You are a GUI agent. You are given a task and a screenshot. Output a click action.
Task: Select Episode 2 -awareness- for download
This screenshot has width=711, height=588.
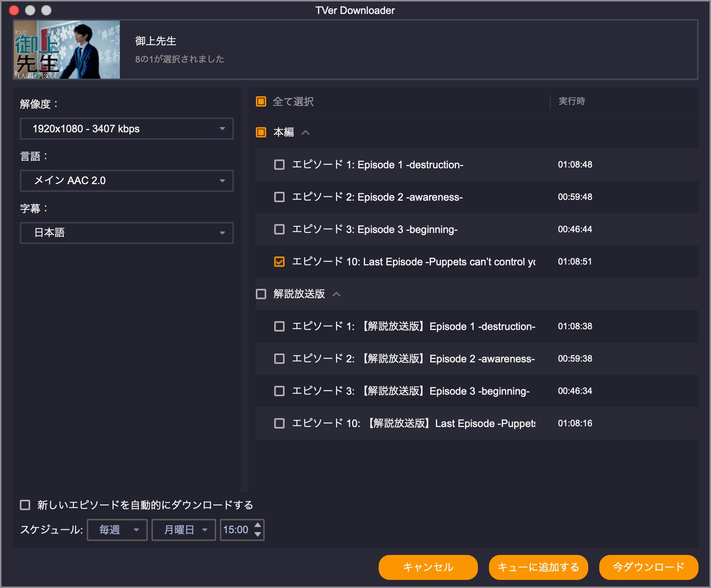click(279, 197)
